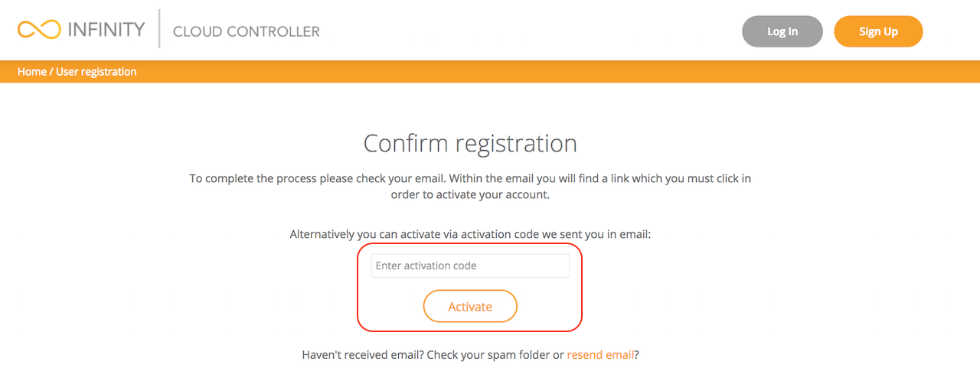Click the paragraph about checking your email
Screen dimensions: 980x391
[x=470, y=186]
